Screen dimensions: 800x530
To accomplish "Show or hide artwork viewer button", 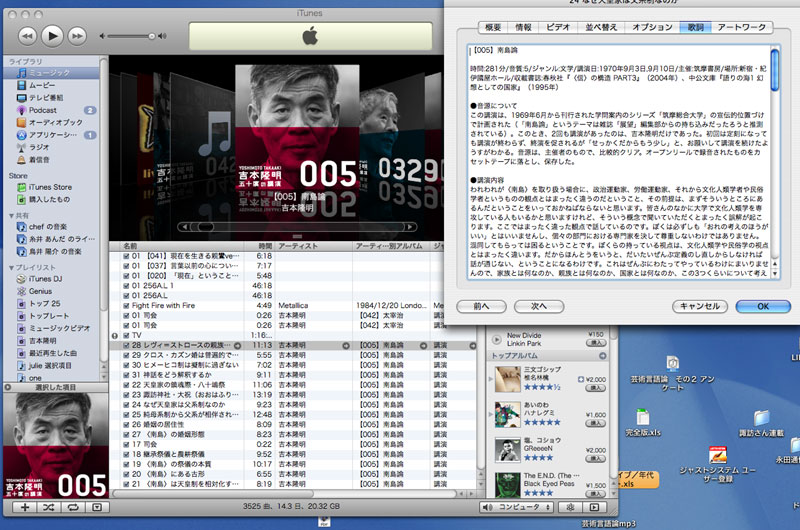I will [97, 507].
